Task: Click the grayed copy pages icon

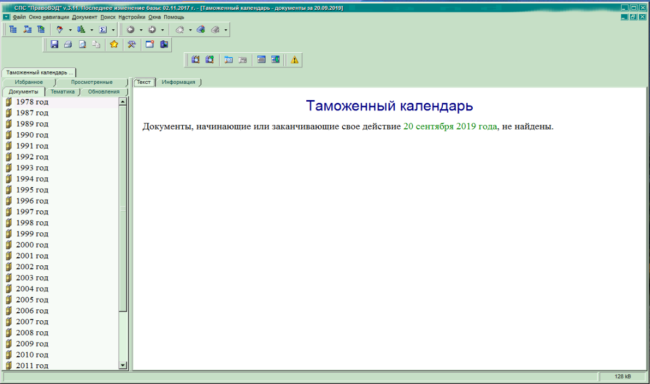Action: pyautogui.click(x=96, y=44)
